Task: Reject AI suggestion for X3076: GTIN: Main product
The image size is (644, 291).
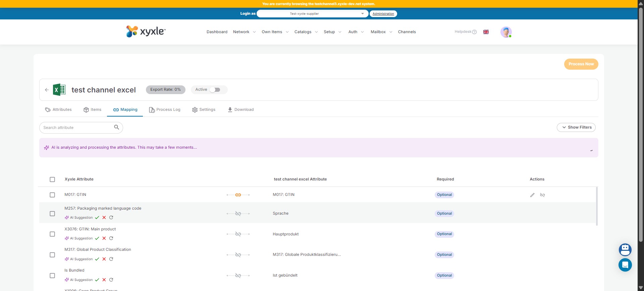Action: pyautogui.click(x=104, y=238)
